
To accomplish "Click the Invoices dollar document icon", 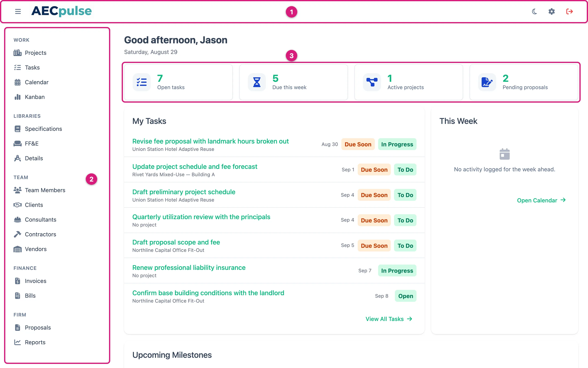I will (18, 281).
